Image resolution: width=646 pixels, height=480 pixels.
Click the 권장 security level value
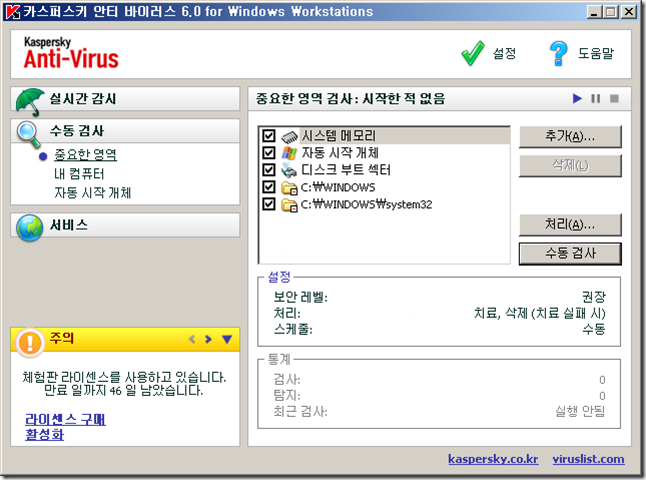594,297
